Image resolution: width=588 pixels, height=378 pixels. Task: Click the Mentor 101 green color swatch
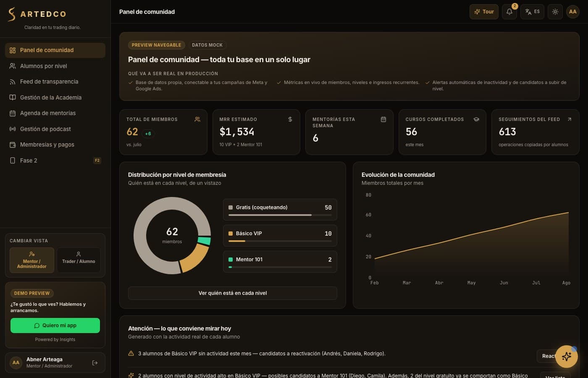pos(231,260)
